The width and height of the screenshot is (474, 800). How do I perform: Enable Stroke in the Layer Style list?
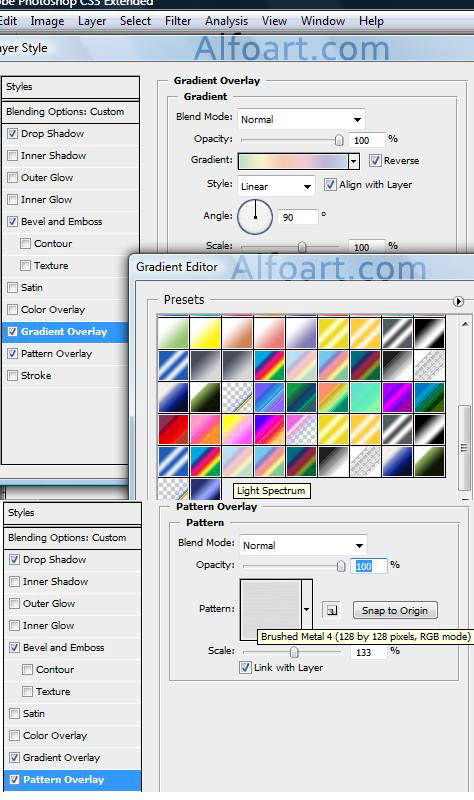click(13, 376)
